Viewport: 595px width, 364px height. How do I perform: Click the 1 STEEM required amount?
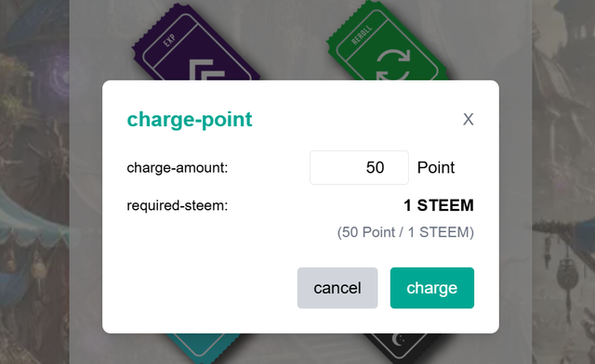point(439,205)
